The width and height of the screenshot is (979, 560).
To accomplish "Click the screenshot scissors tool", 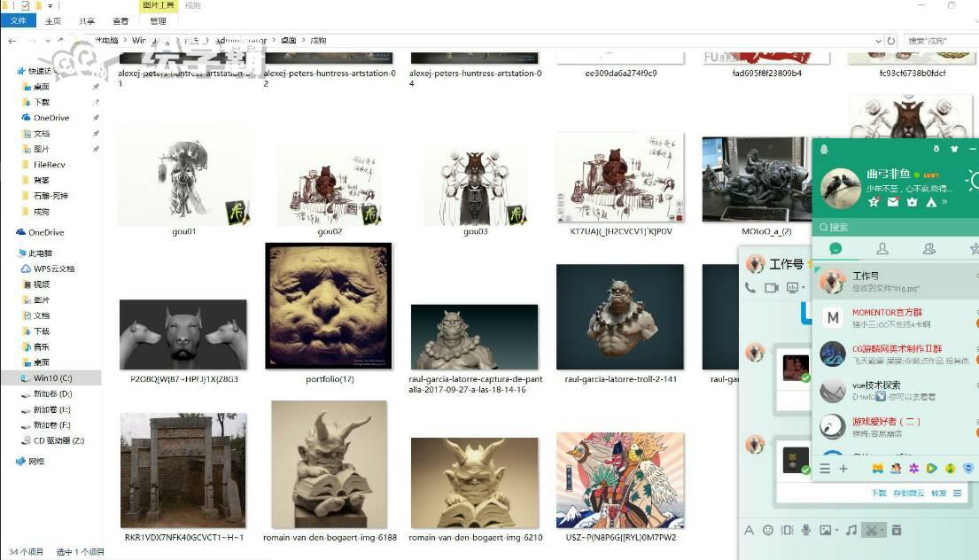I will point(870,530).
